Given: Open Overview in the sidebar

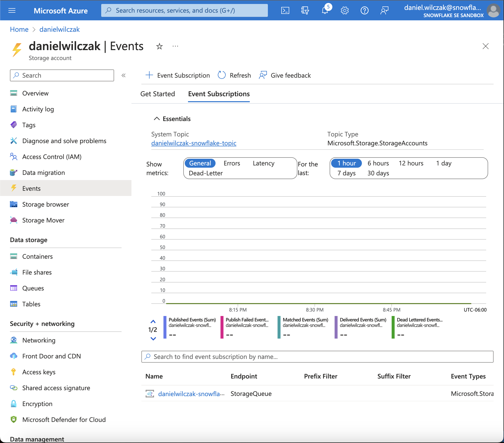Looking at the screenshot, I should pyautogui.click(x=35, y=93).
